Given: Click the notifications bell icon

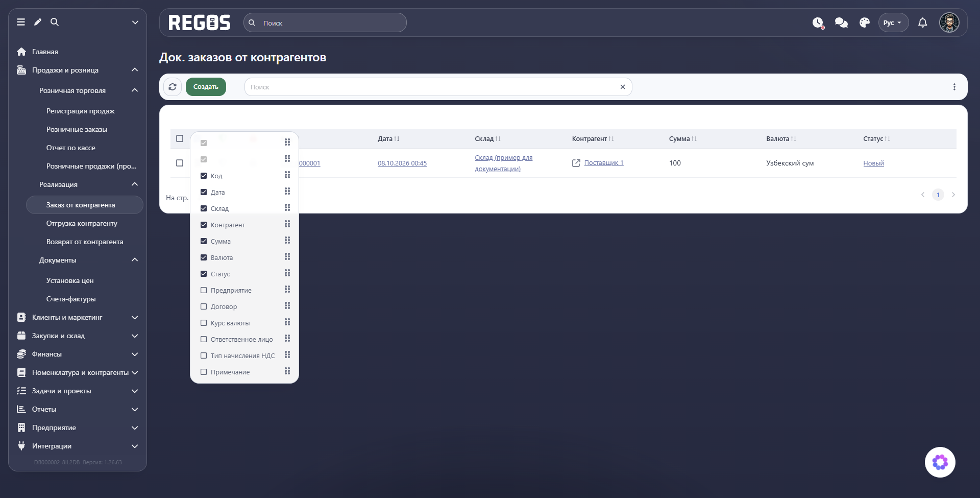Looking at the screenshot, I should point(923,22).
